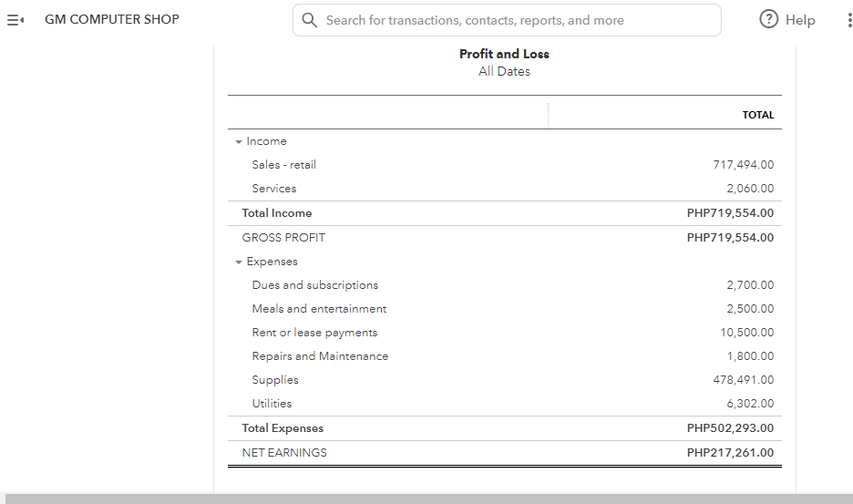Click the horizontal scrollbar at the bottom
Viewport: 853px width, 504px height.
[x=426, y=499]
